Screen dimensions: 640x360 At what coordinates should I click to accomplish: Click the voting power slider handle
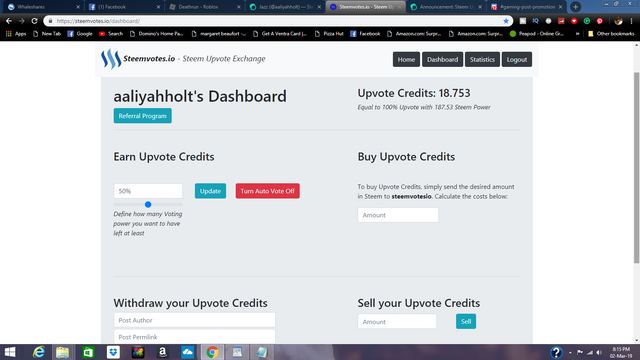148,204
